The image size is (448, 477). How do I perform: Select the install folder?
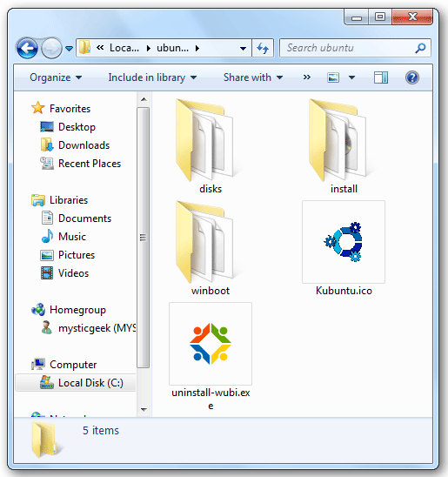344,146
